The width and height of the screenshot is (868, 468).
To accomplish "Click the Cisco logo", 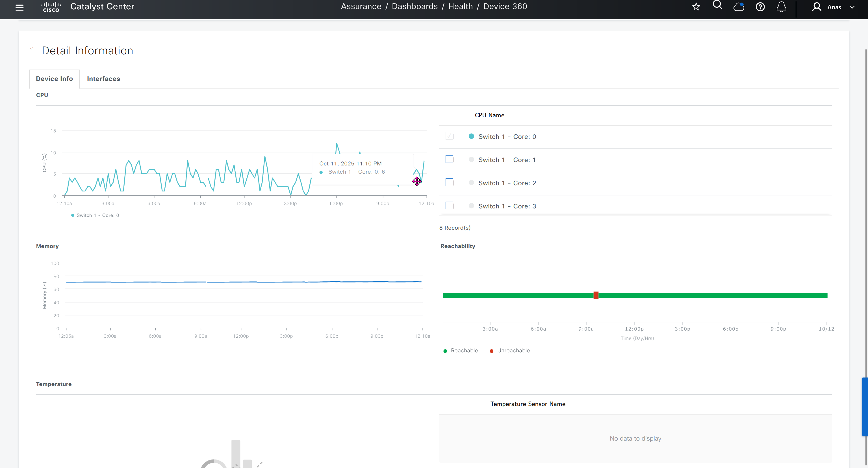I will [x=51, y=7].
